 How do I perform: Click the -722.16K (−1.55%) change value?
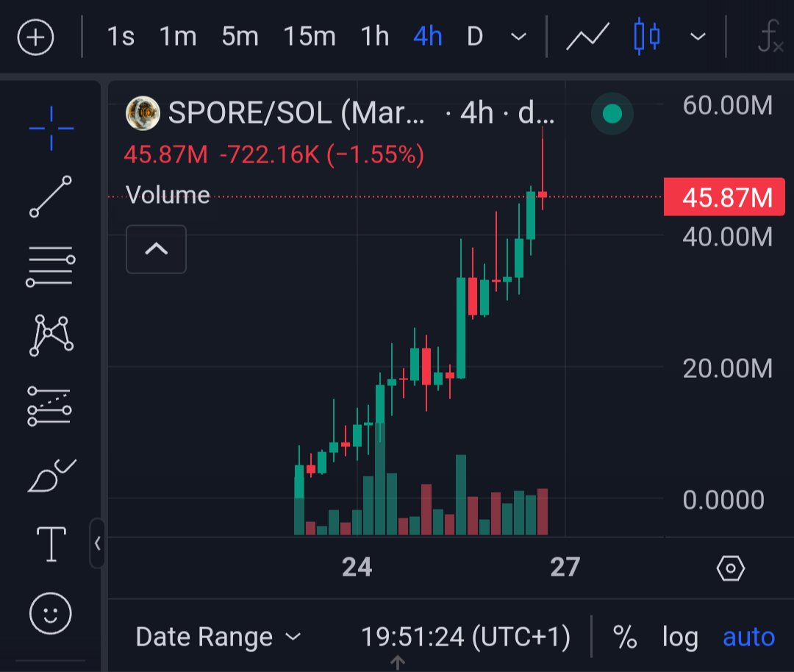pos(322,154)
